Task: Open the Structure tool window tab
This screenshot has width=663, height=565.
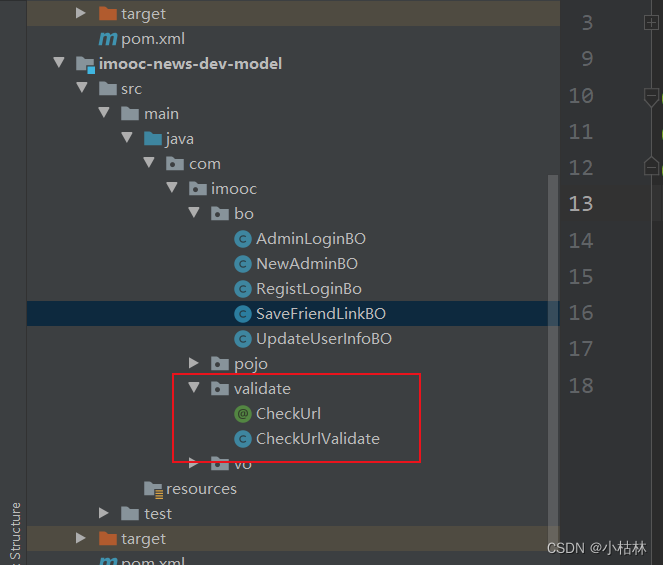Action: click(14, 531)
